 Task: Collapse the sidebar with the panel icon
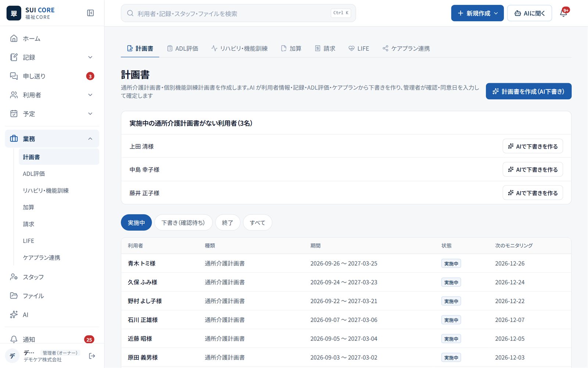pos(90,13)
